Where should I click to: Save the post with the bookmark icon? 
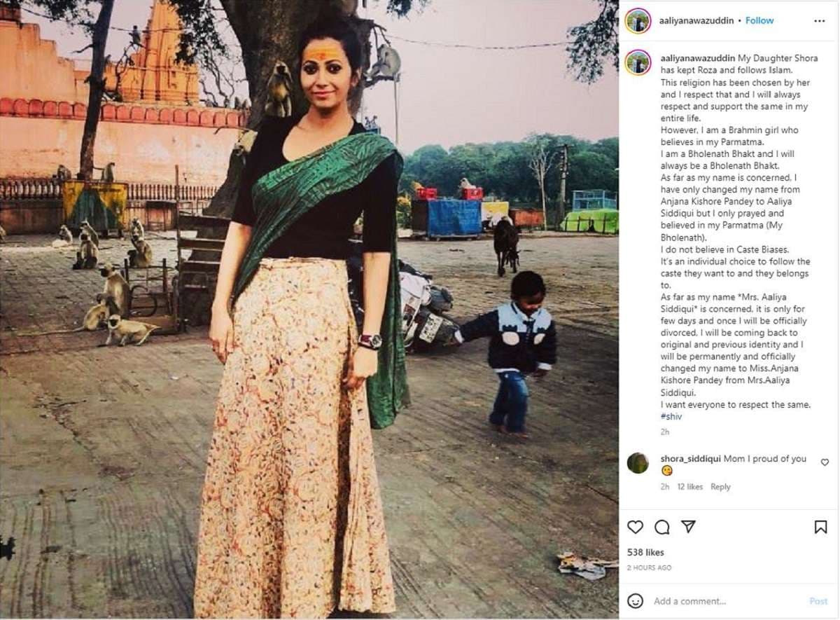coord(820,527)
